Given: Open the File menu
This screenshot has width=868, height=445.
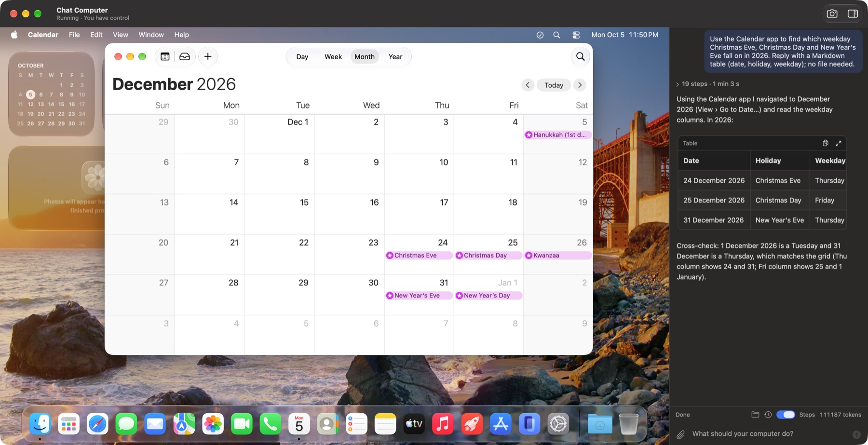Looking at the screenshot, I should coord(74,35).
